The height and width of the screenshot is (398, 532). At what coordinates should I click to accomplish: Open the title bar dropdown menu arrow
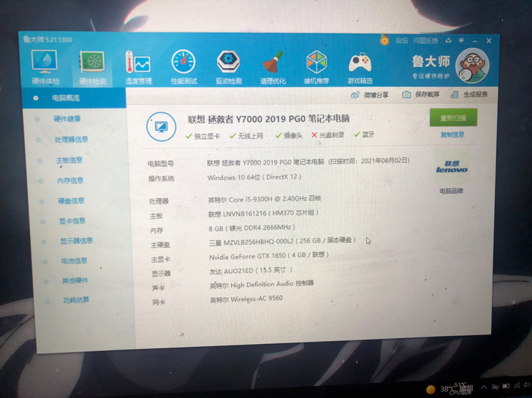click(461, 40)
